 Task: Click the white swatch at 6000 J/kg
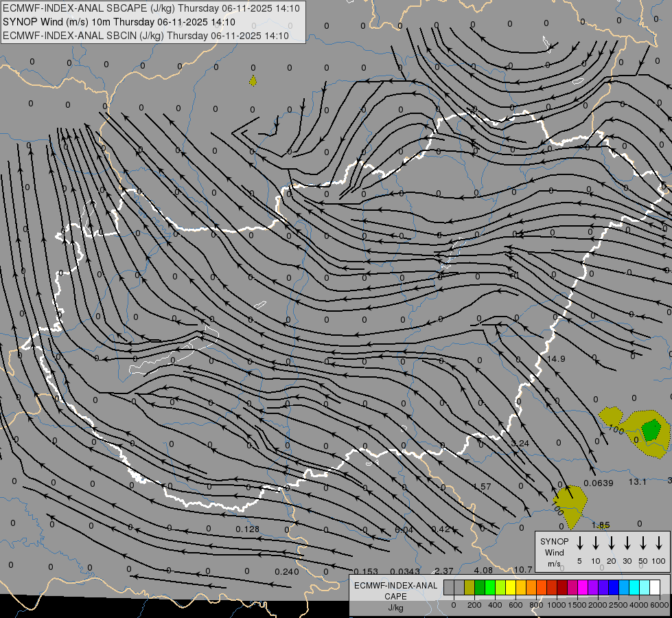click(x=656, y=588)
